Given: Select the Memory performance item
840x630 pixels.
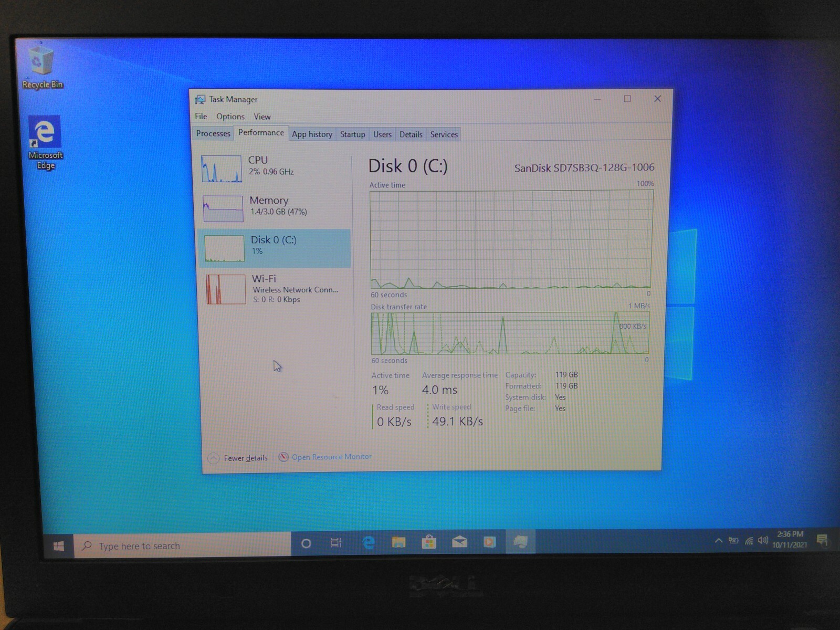Looking at the screenshot, I should tap(275, 208).
